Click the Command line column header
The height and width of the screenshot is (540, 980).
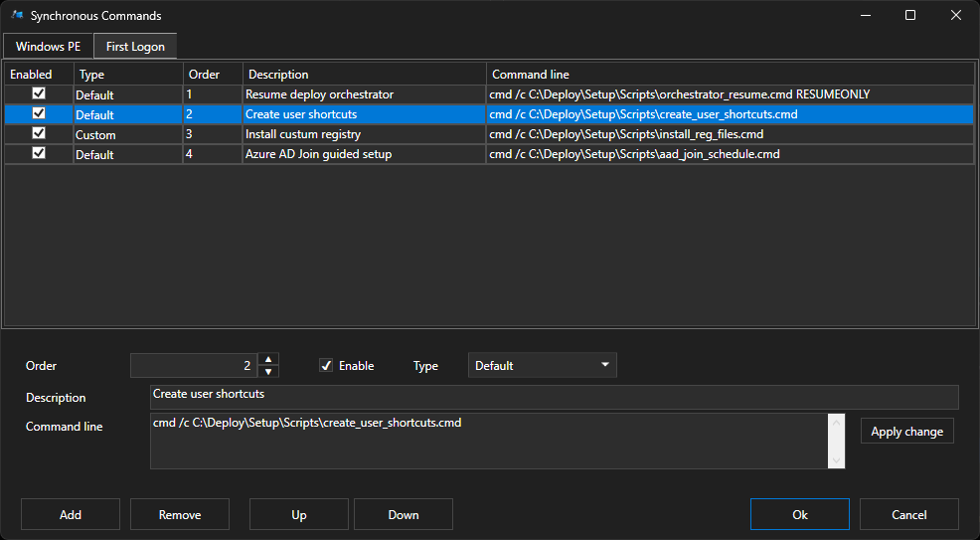click(730, 75)
